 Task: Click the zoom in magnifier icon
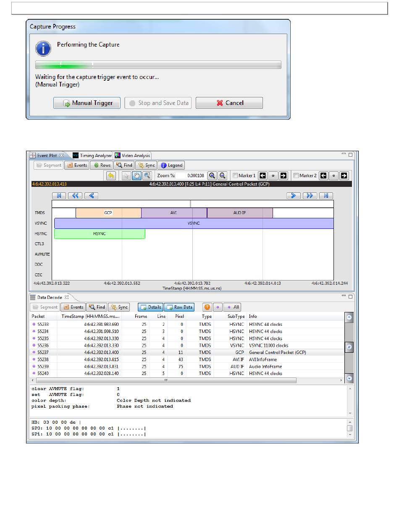[x=213, y=176]
